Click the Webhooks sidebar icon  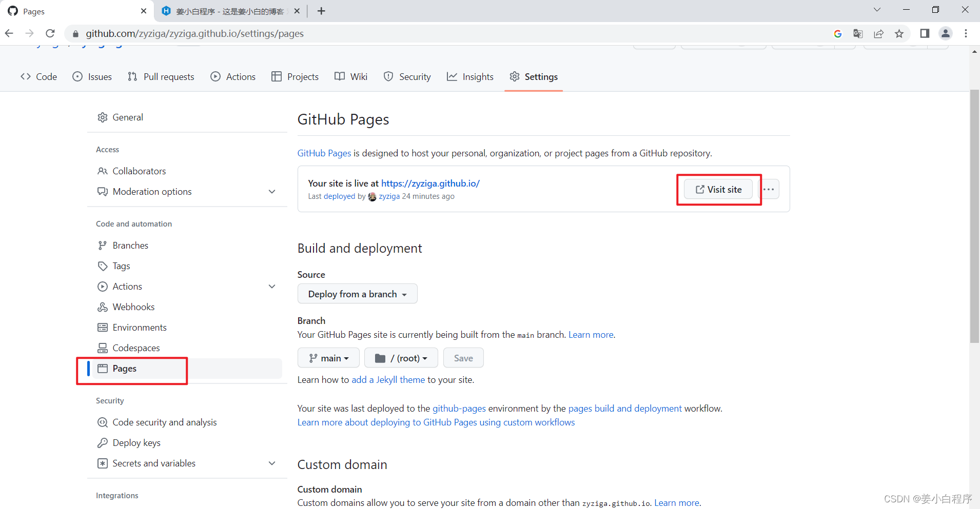(103, 307)
